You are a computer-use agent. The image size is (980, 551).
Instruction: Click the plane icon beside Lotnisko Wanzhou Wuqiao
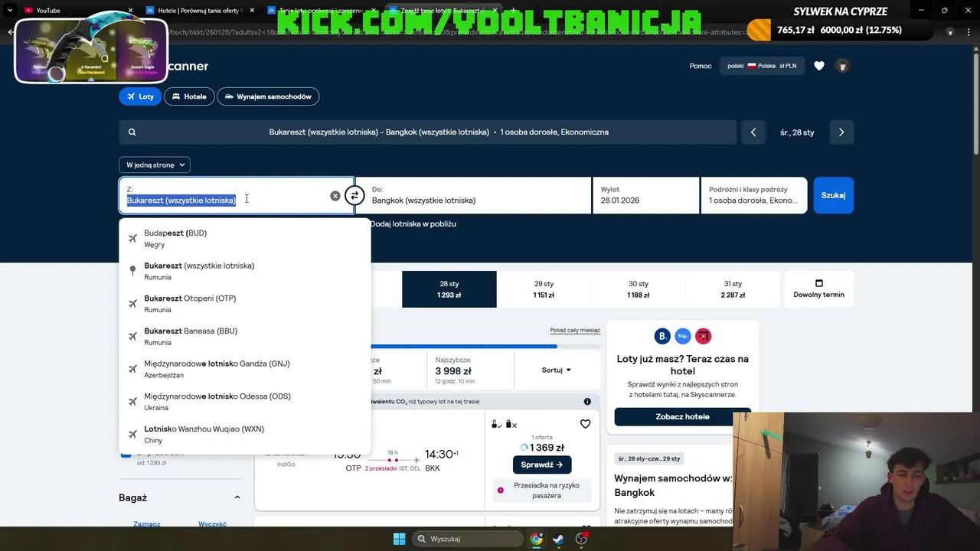click(132, 435)
